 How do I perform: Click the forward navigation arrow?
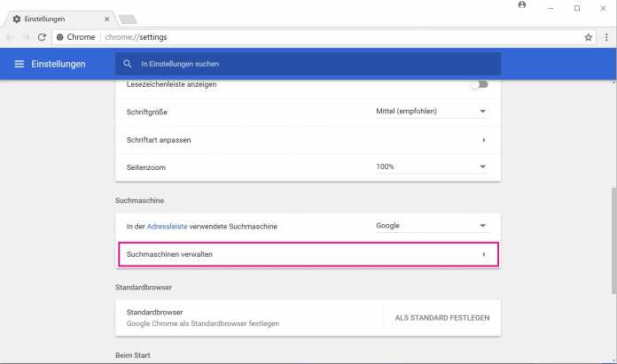click(25, 37)
